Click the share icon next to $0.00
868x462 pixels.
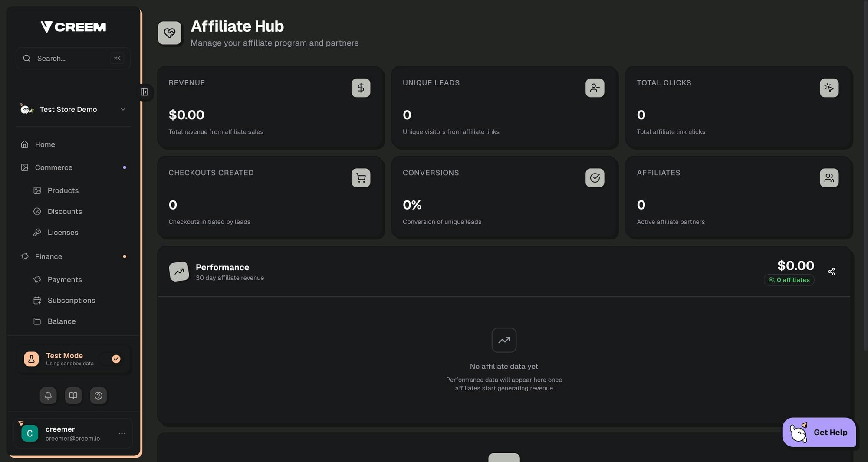point(832,272)
